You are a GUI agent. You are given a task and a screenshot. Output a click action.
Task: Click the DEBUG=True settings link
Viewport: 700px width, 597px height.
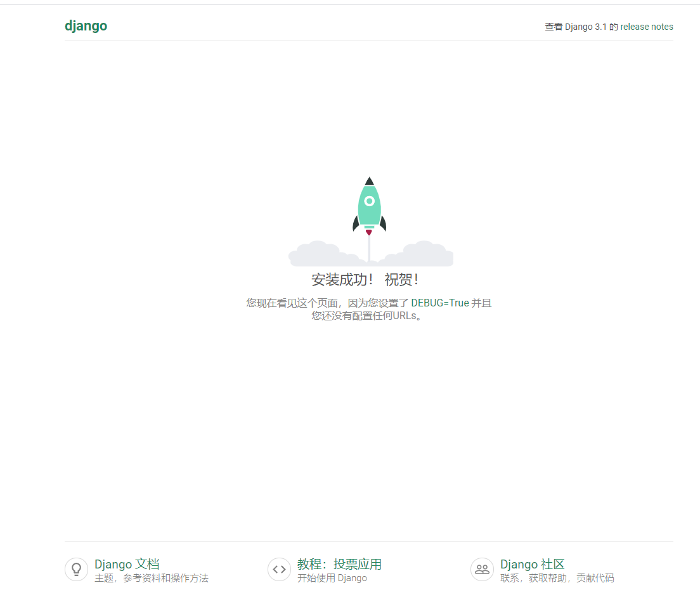point(440,303)
